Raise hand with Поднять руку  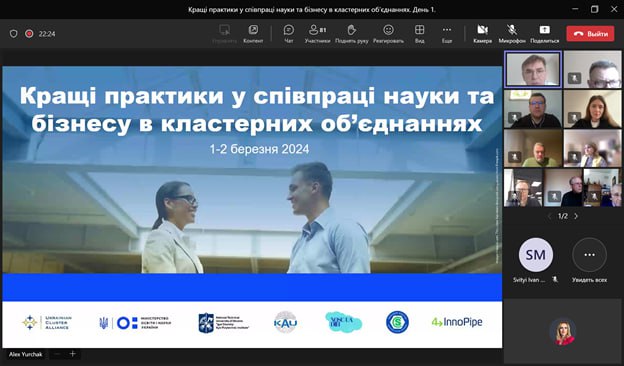351,34
